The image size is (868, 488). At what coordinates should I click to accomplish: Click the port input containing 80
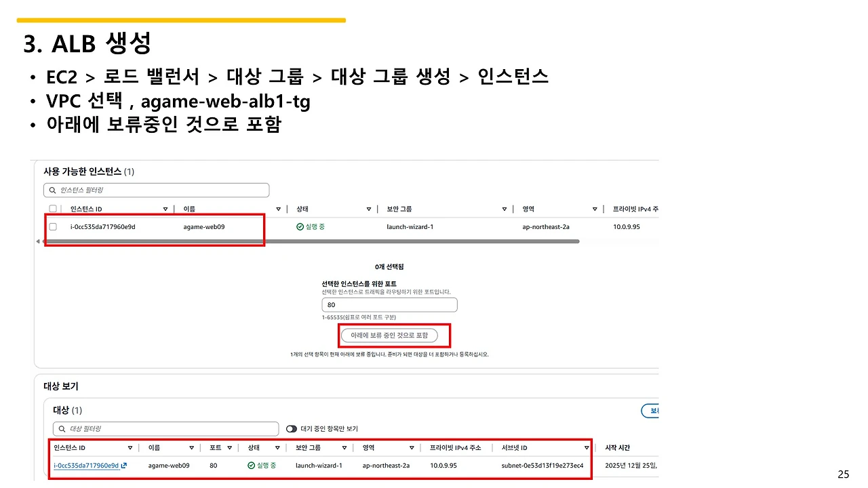[x=389, y=304]
